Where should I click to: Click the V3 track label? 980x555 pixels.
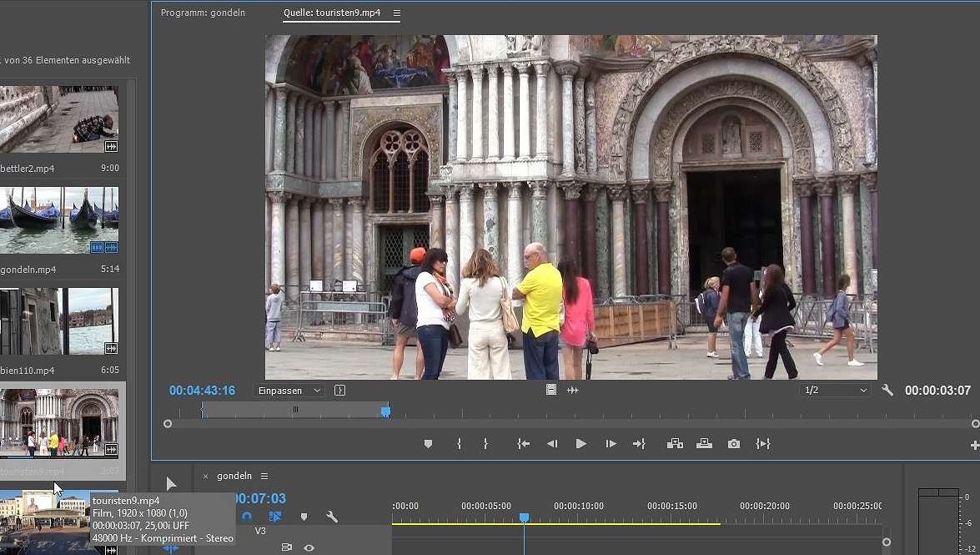point(260,532)
